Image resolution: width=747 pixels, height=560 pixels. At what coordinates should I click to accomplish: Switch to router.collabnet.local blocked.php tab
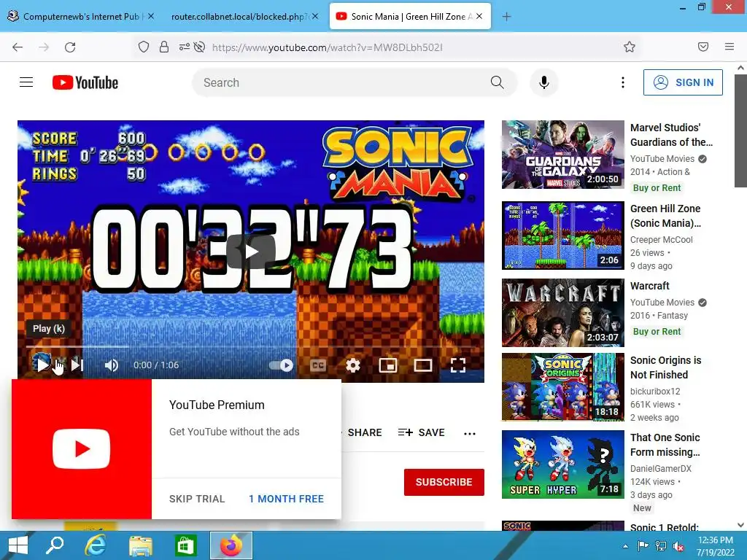tap(239, 16)
